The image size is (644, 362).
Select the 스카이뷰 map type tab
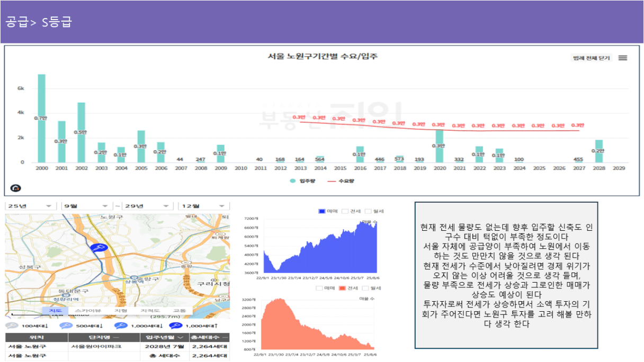coord(87,310)
